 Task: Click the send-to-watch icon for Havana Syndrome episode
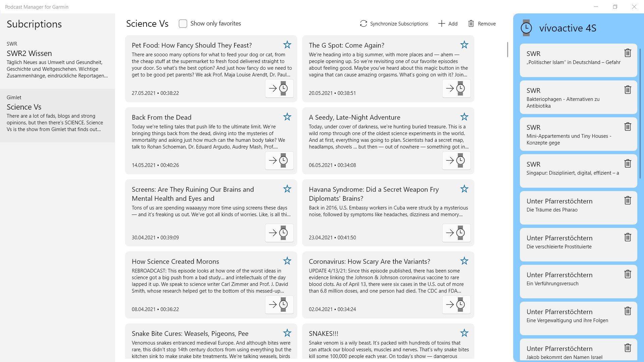(x=455, y=233)
